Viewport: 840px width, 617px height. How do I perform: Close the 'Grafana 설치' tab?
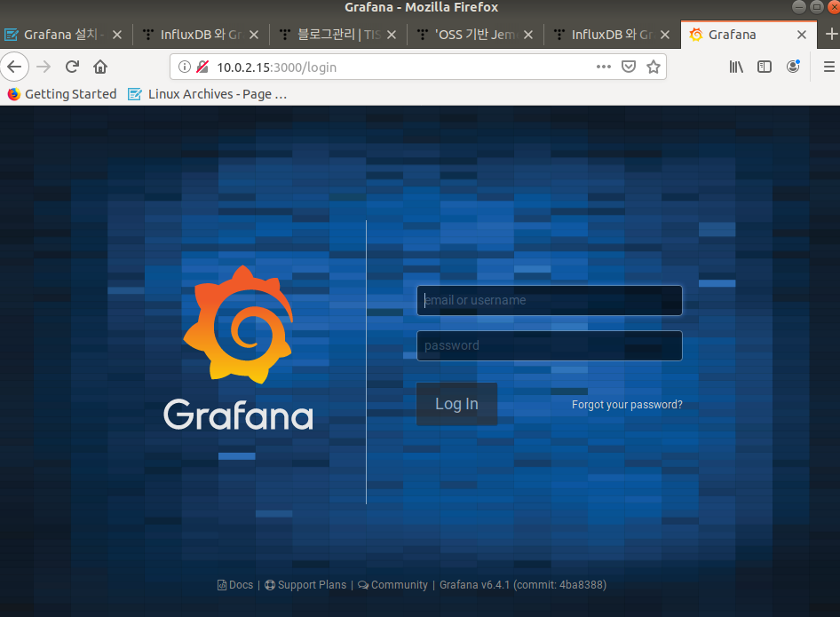pos(117,35)
